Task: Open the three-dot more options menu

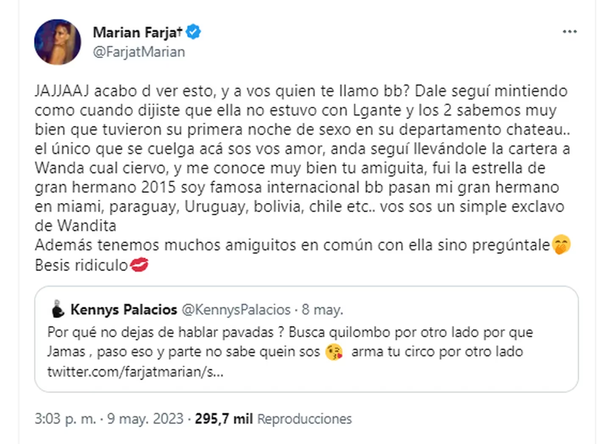Action: 569,32
